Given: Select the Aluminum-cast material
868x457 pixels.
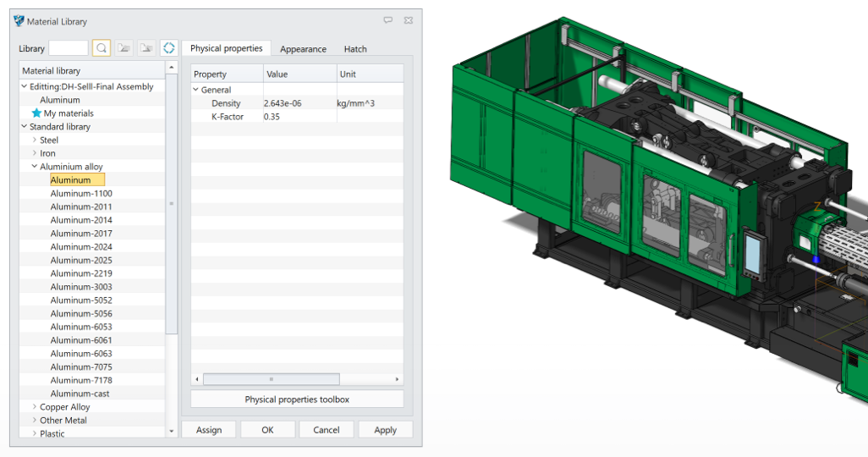Looking at the screenshot, I should pos(80,394).
